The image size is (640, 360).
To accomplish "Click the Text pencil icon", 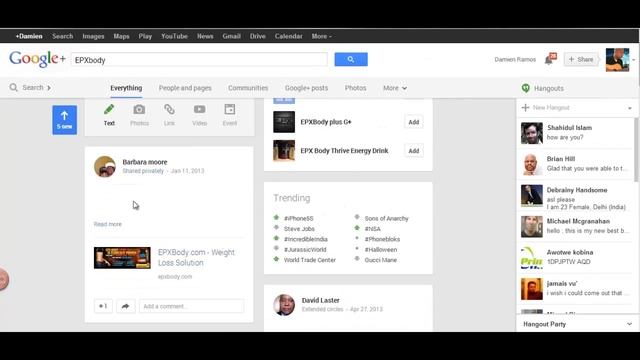I will pos(109,109).
